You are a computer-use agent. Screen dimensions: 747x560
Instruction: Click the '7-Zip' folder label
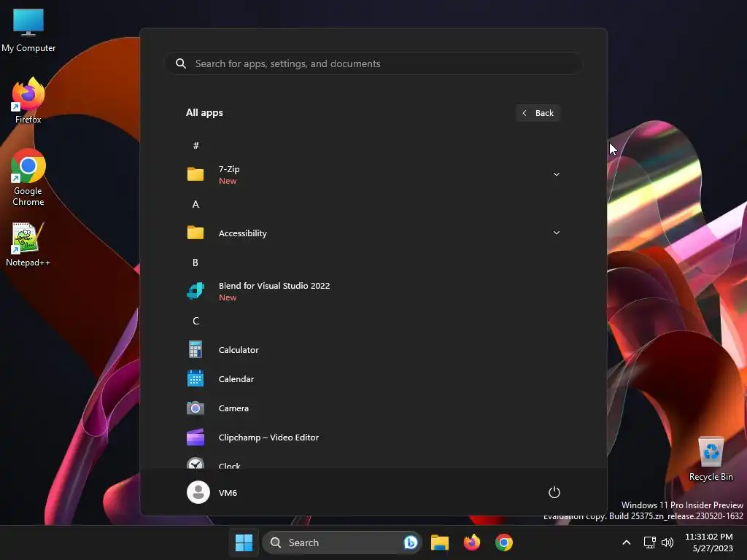point(229,169)
